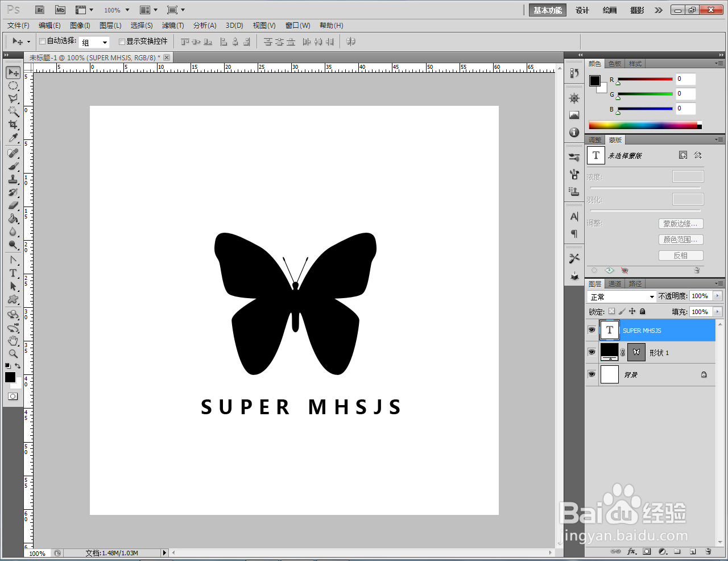This screenshot has height=561, width=728.
Task: Select the Clone Stamp tool
Action: 13,179
